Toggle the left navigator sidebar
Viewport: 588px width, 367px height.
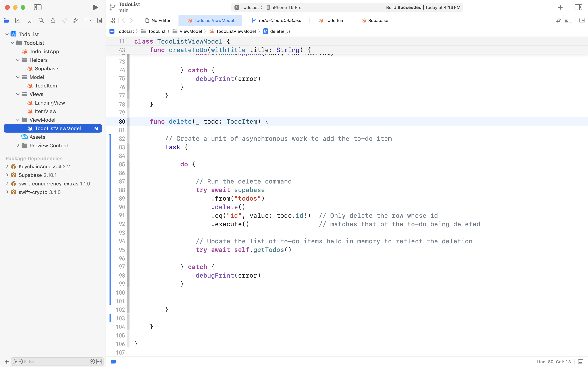[x=38, y=7]
